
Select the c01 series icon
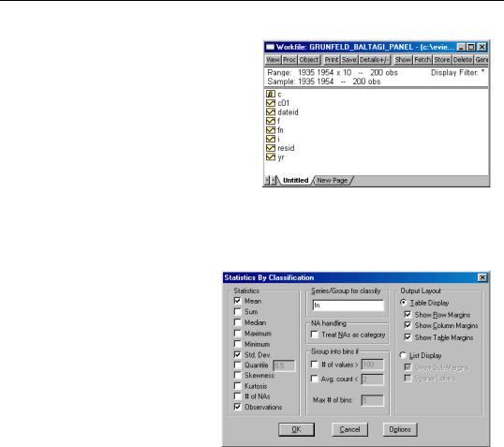(271, 103)
